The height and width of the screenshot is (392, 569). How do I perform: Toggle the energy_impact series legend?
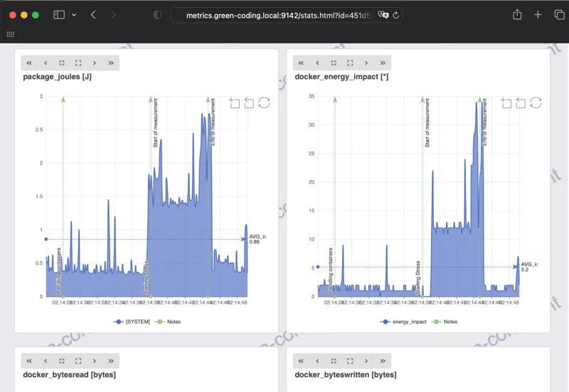(x=403, y=322)
